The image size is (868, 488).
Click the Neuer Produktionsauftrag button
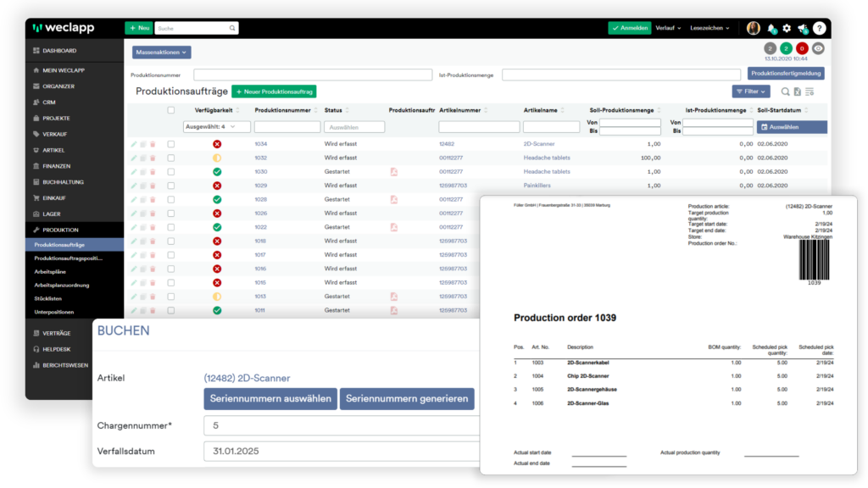tap(274, 91)
